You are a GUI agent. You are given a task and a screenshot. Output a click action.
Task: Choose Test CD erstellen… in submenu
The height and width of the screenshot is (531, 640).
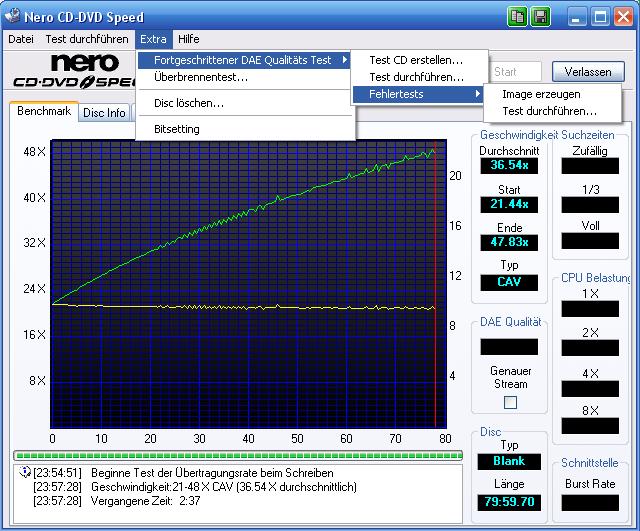pos(419,60)
